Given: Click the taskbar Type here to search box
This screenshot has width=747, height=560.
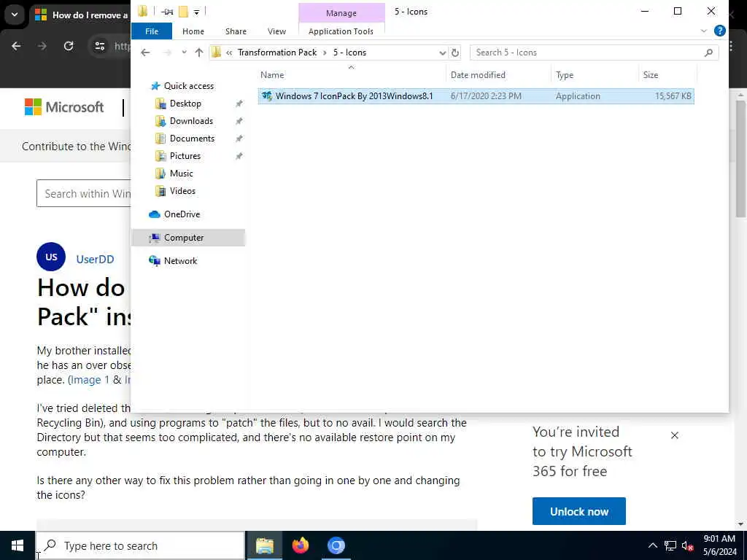Looking at the screenshot, I should coord(140,545).
